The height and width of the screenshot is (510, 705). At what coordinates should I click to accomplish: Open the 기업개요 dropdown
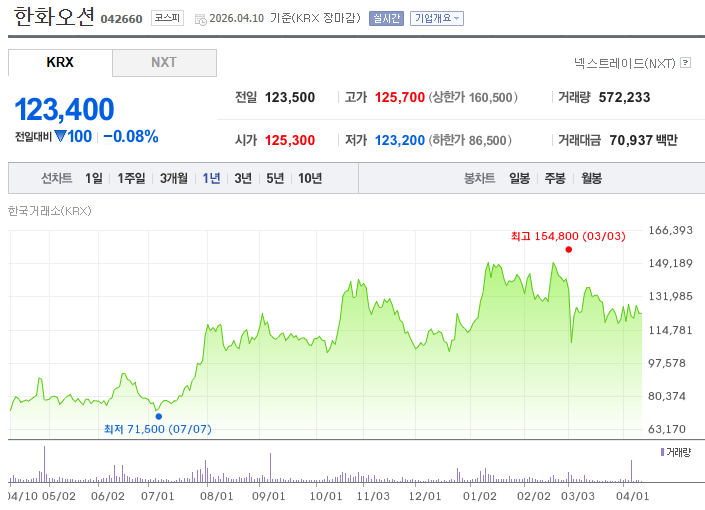(x=437, y=18)
